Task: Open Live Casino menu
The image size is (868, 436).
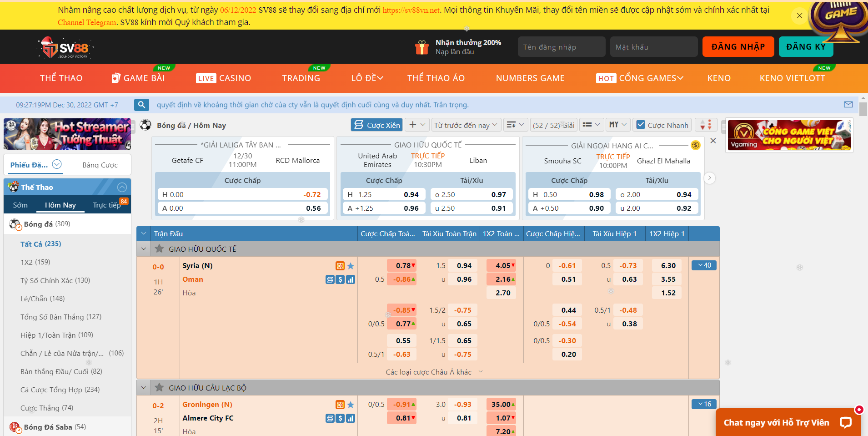Action: pyautogui.click(x=223, y=78)
